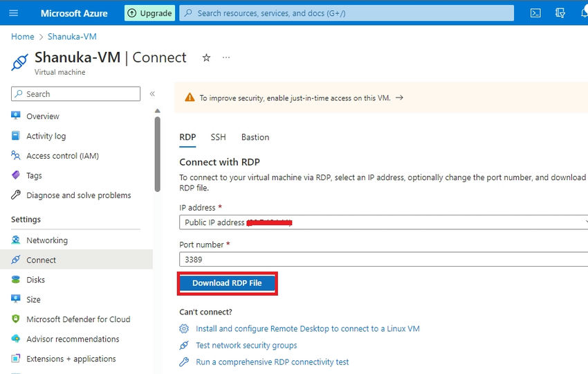Open the Disks settings page
This screenshot has height=374, width=588.
click(35, 280)
